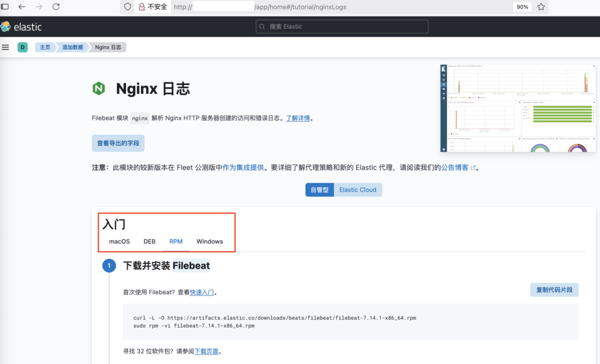Click the 复制代码片段 button
This screenshot has height=364, width=600.
pyautogui.click(x=554, y=290)
